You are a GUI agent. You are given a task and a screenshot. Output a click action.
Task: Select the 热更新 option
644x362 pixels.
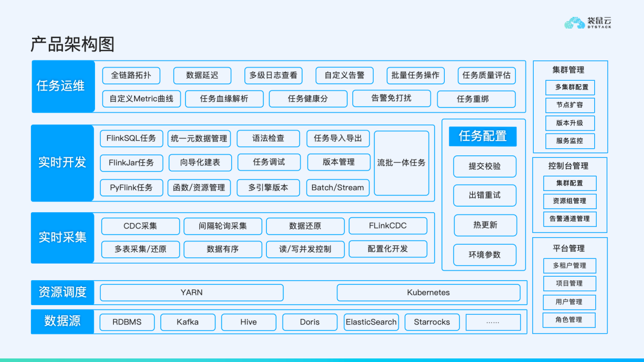point(485,225)
